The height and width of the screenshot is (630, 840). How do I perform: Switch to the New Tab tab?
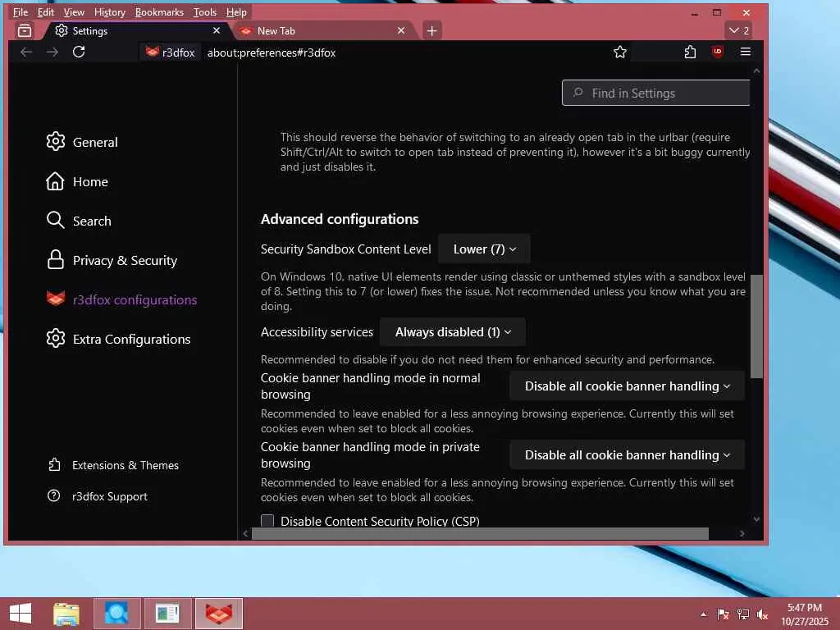[x=322, y=30]
